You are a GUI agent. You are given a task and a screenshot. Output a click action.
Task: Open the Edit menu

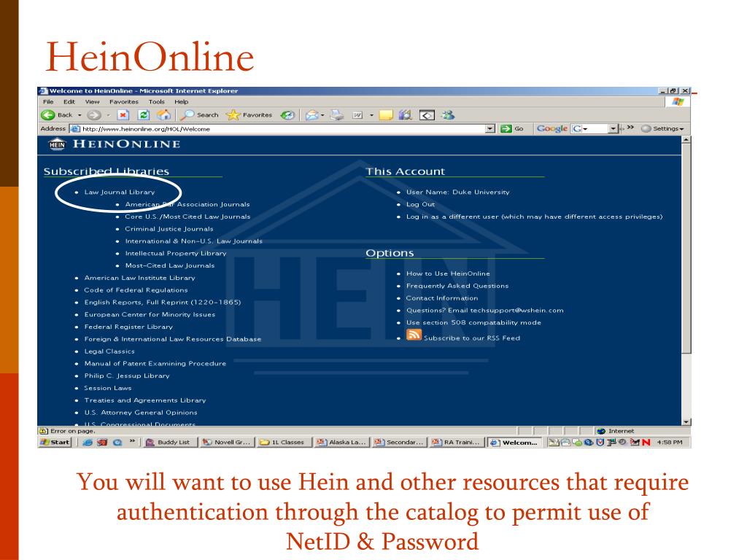pyautogui.click(x=69, y=101)
